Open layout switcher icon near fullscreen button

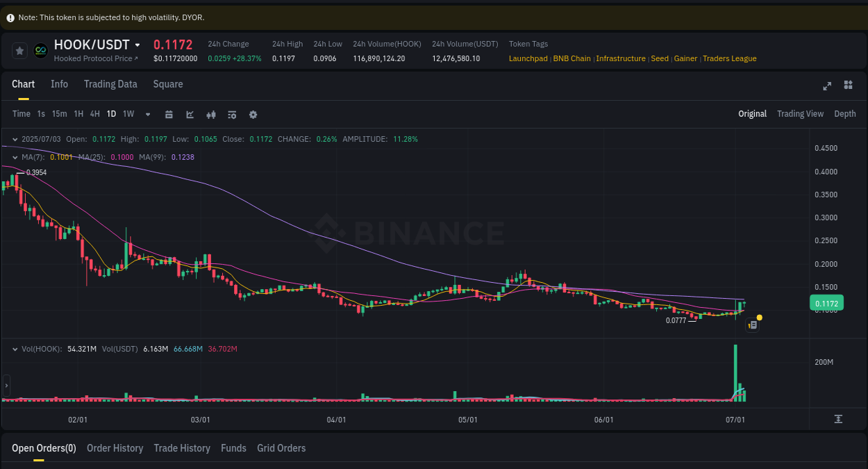[848, 85]
